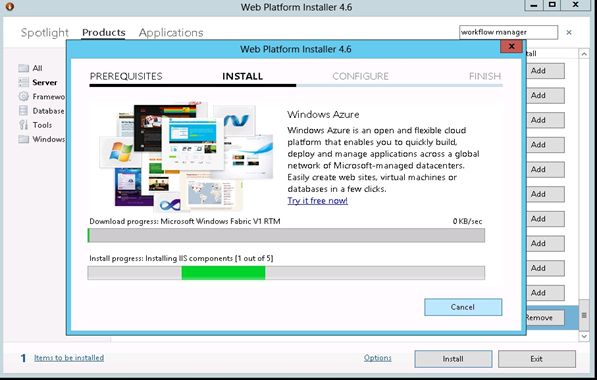
Task: Click the Installing IIS components label
Action: click(x=181, y=259)
